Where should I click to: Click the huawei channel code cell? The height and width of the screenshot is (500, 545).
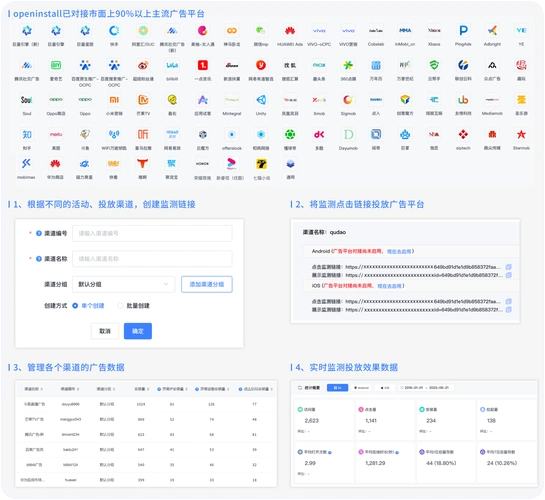[x=71, y=480]
